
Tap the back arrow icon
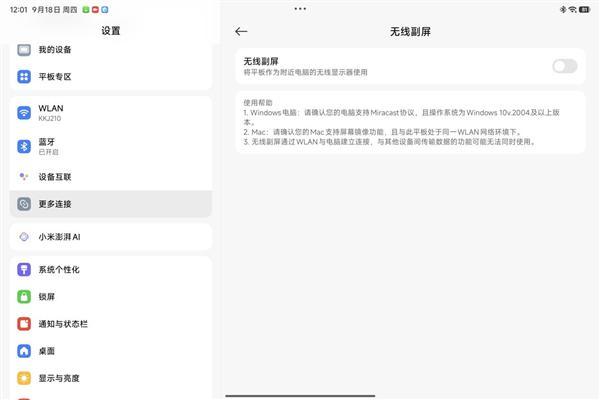pyautogui.click(x=241, y=31)
